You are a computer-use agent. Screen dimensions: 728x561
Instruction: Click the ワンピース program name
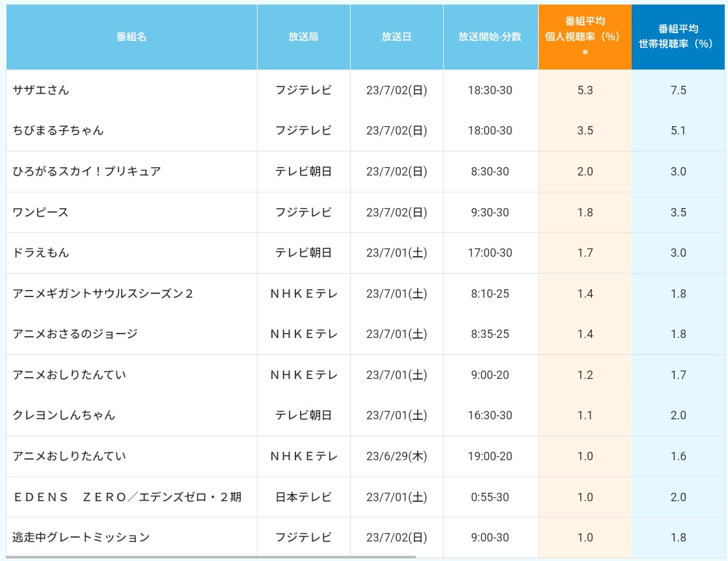pyautogui.click(x=40, y=212)
